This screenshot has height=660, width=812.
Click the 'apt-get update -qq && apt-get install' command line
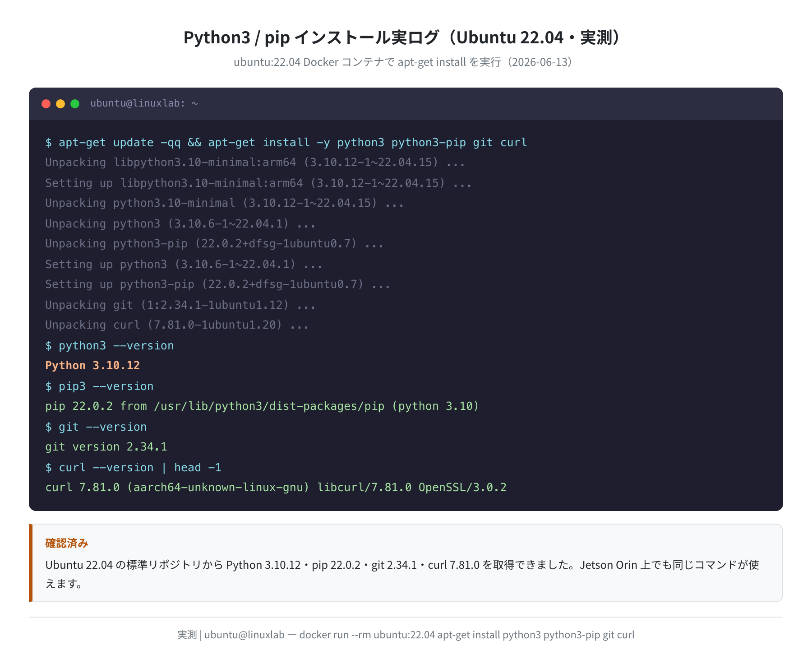286,143
